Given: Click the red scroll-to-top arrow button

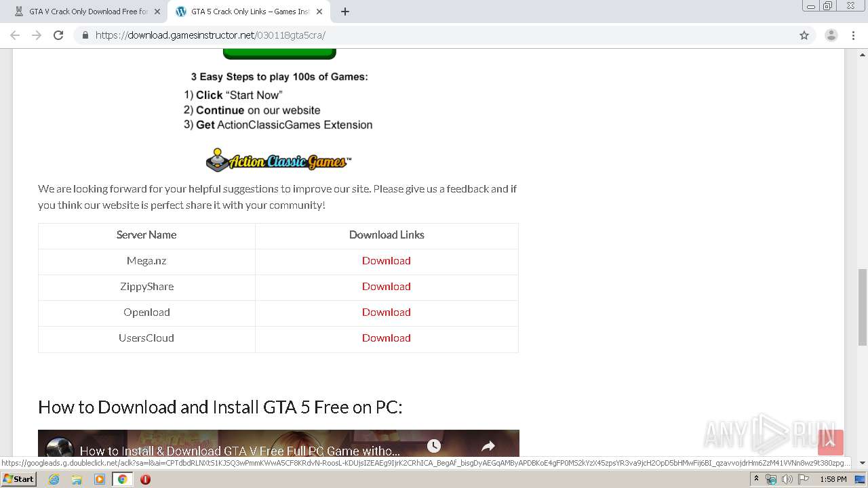Looking at the screenshot, I should [x=831, y=443].
